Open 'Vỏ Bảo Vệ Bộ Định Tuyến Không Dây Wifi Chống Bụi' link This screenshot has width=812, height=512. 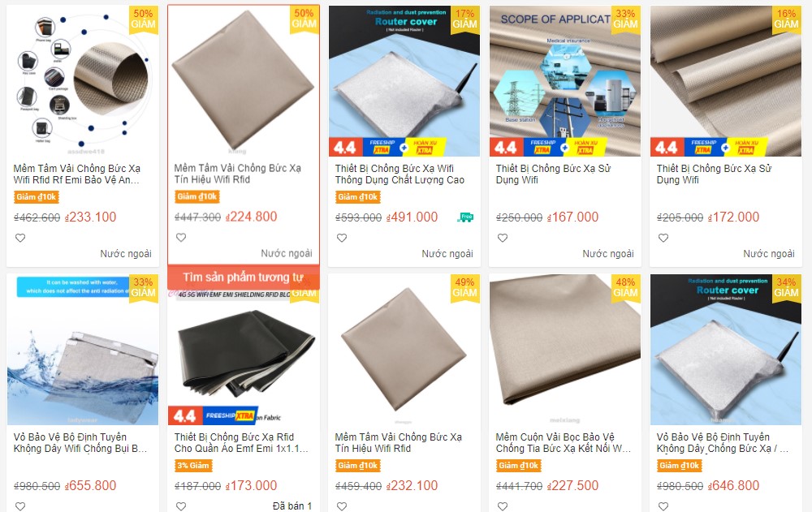point(80,443)
